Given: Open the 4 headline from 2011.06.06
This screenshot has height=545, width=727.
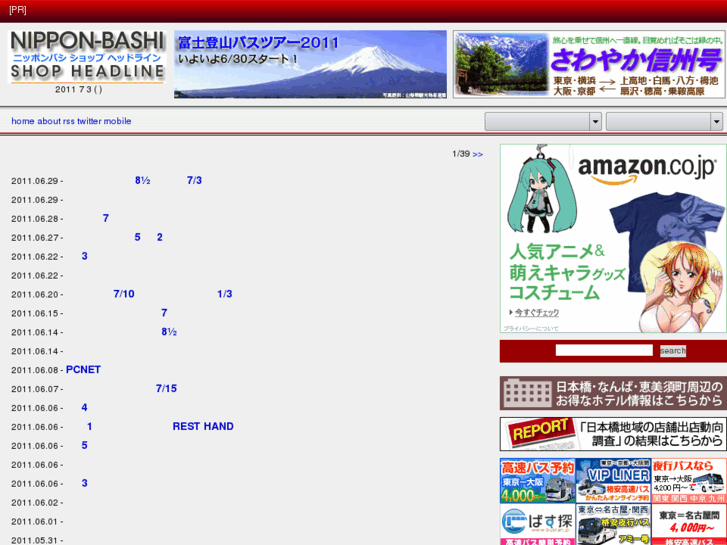Looking at the screenshot, I should point(84,408).
